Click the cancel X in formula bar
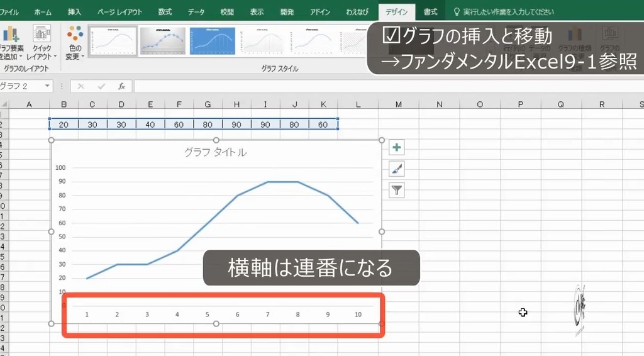644x356 pixels. click(x=81, y=86)
